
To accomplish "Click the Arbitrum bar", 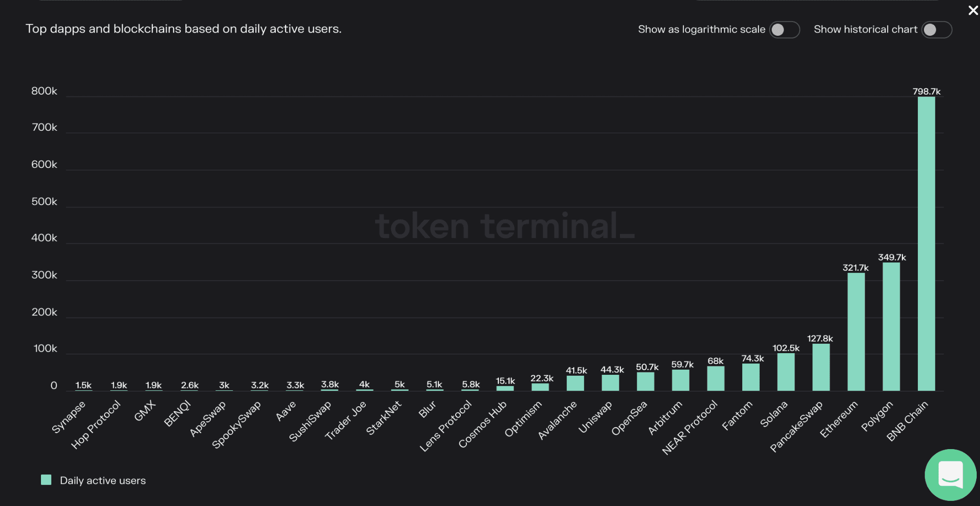I will pos(681,380).
